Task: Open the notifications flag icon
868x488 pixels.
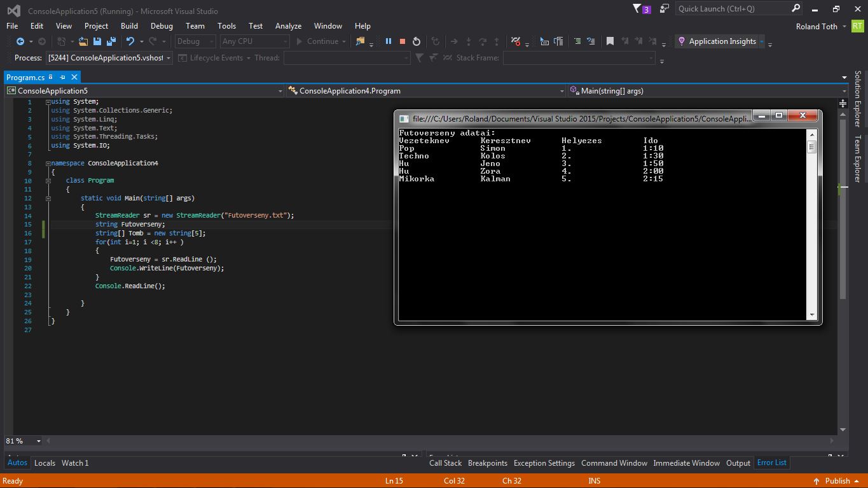Action: [638, 9]
